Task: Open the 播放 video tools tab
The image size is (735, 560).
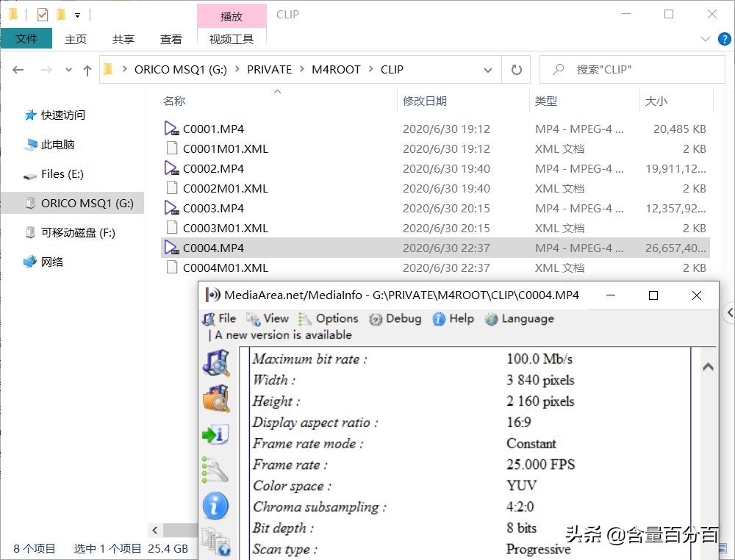Action: click(232, 15)
